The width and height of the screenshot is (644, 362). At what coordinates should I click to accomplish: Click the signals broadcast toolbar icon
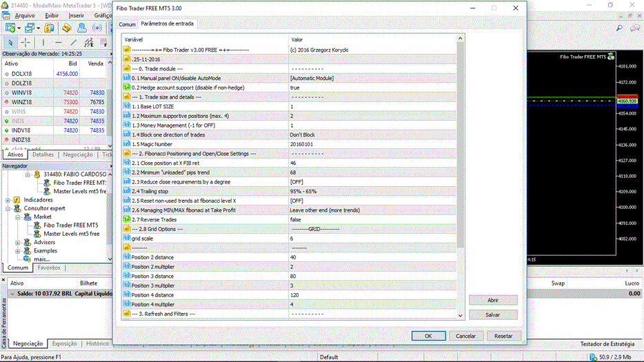(97, 28)
